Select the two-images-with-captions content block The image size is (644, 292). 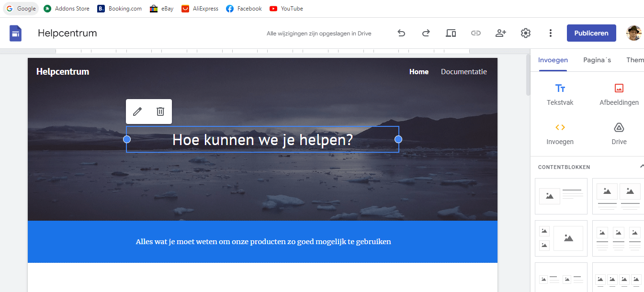(x=618, y=196)
